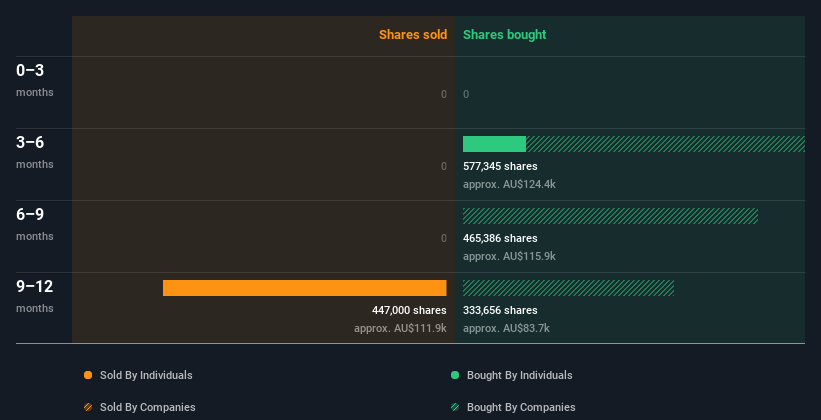The image size is (821, 420).
Task: Click the hatched green bar in 9–12 months
Action: [568, 288]
